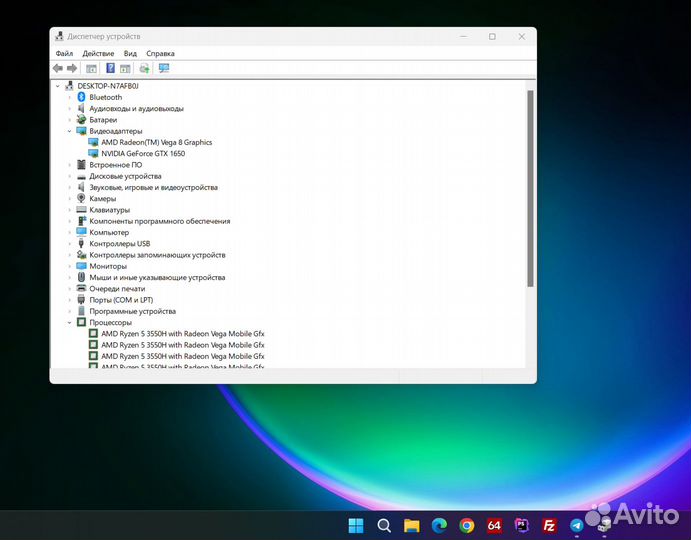Click the Мыши mouse icon
Viewport: 691px width, 540px height.
81,277
